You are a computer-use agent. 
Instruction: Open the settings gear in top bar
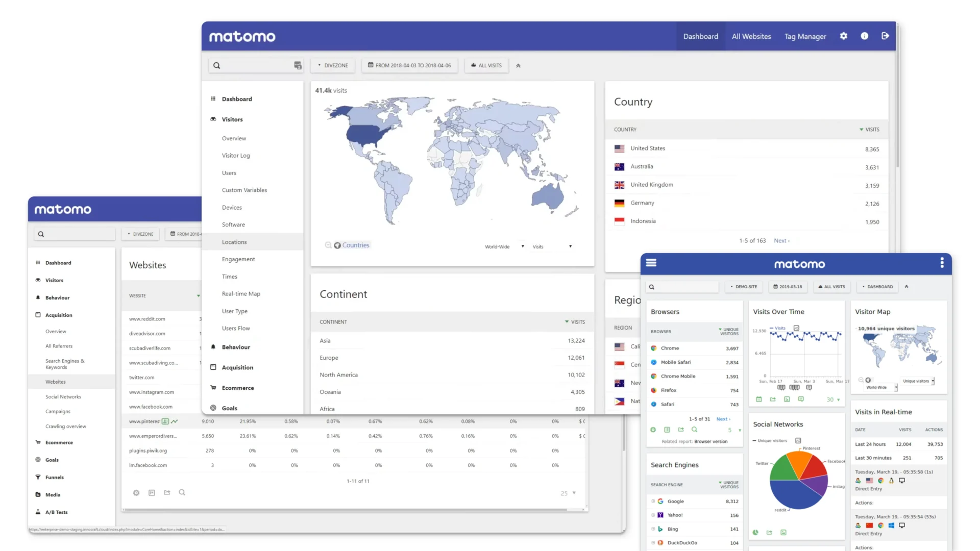click(843, 36)
